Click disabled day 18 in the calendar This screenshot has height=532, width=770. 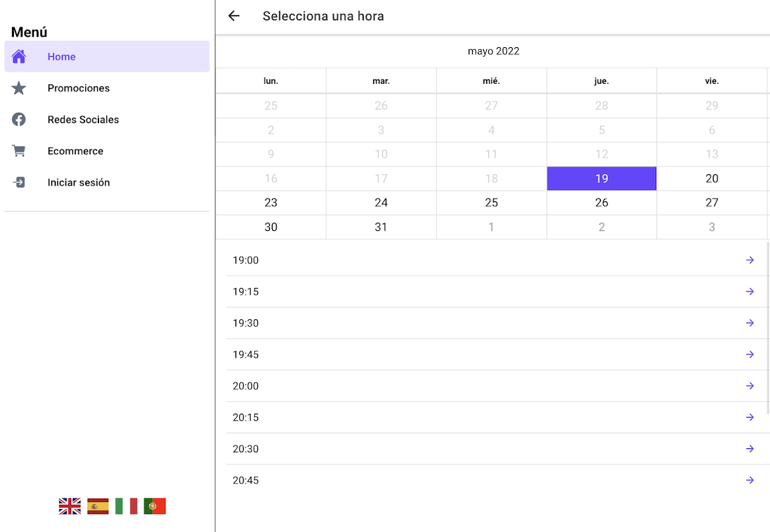[491, 178]
